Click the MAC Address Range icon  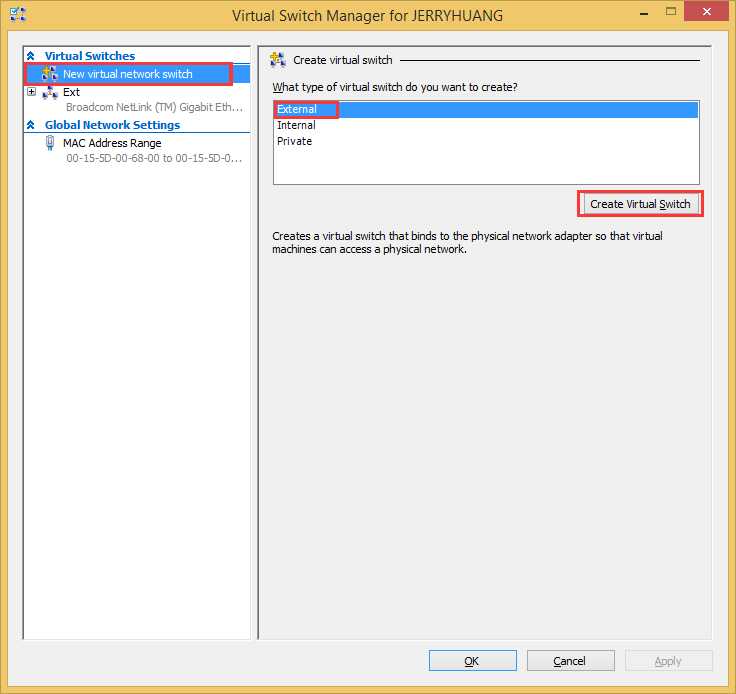point(50,143)
